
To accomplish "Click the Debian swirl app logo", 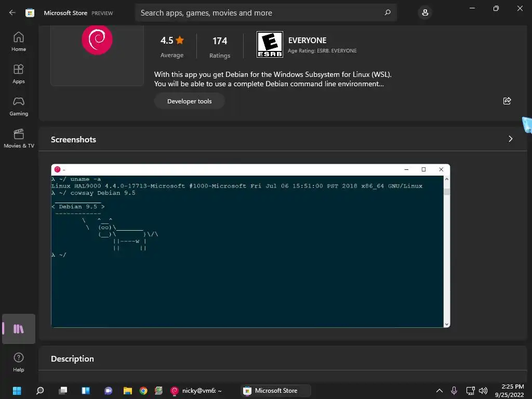I will [97, 39].
